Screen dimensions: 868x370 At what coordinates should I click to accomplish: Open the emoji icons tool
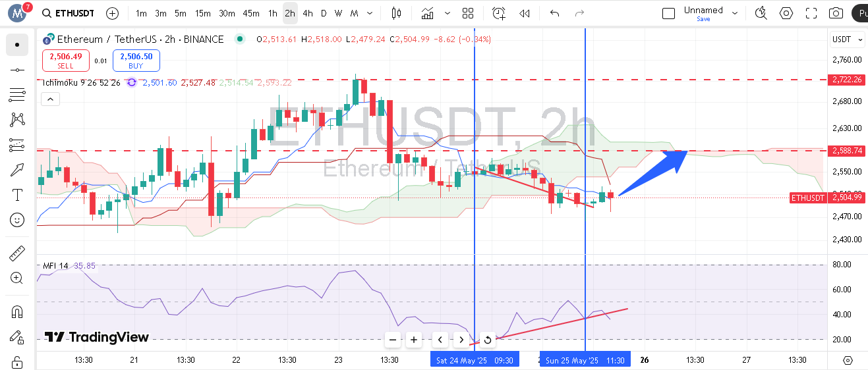click(x=17, y=220)
